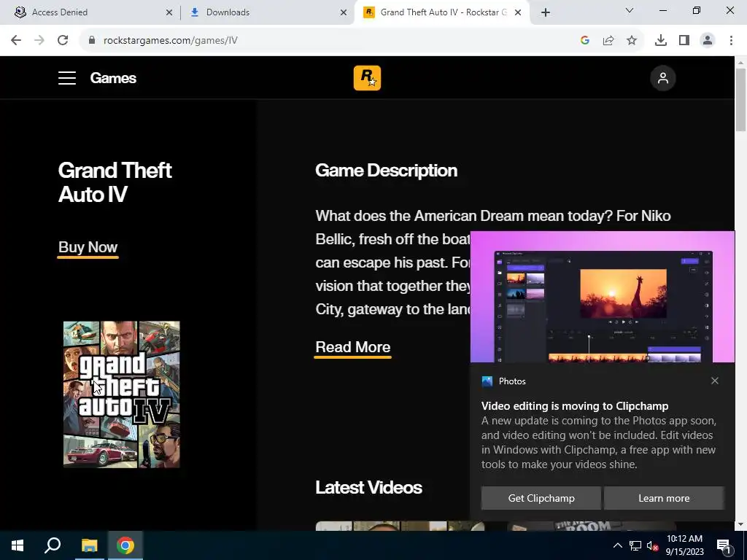Open the Windows Start menu
The image size is (747, 560).
click(18, 545)
